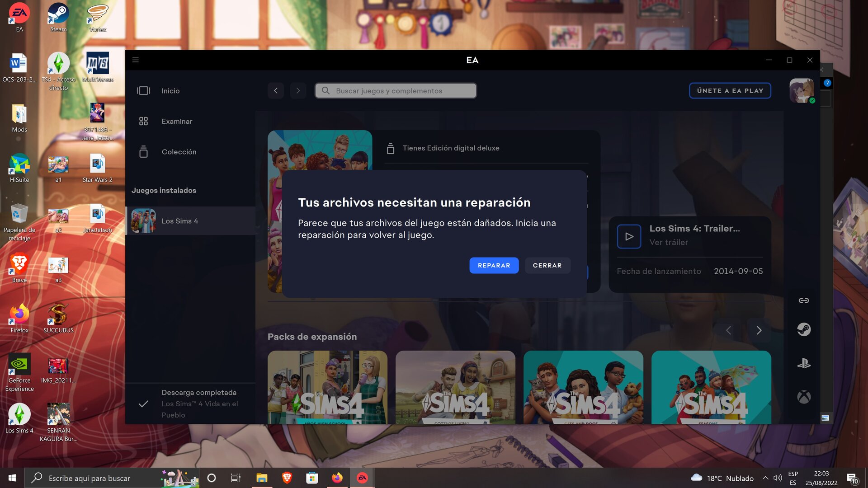The width and height of the screenshot is (868, 488).
Task: Open Steam desktop shortcut
Action: [58, 18]
